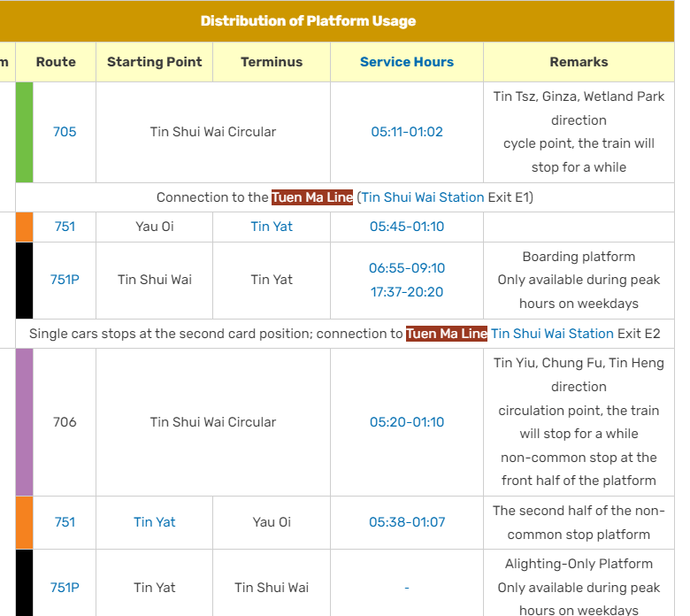
Task: Click the purple color bar for route 706
Action: click(24, 422)
